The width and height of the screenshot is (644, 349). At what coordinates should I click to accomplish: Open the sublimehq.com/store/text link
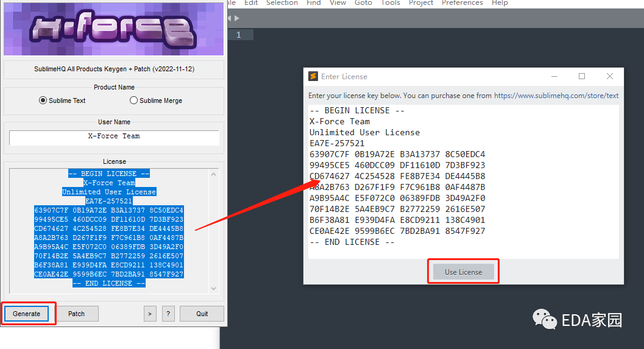click(x=556, y=96)
